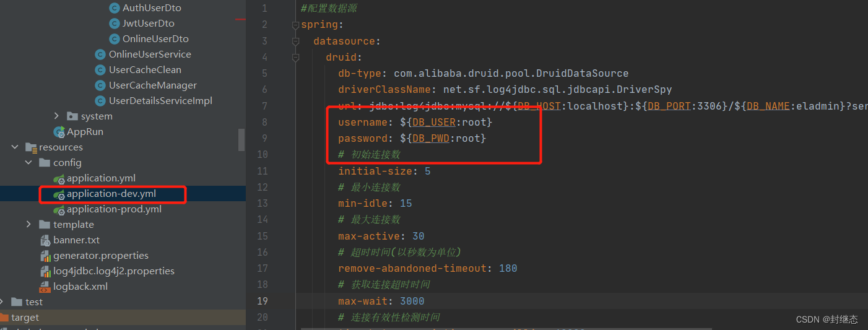The height and width of the screenshot is (330, 868).
Task: Click the application.yml Spring config icon
Action: tap(59, 178)
